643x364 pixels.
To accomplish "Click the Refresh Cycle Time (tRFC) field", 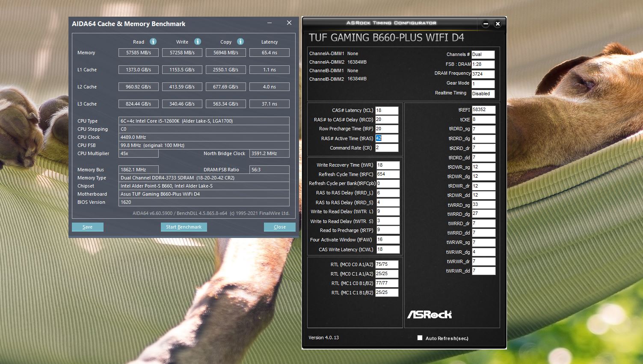I will point(388,174).
